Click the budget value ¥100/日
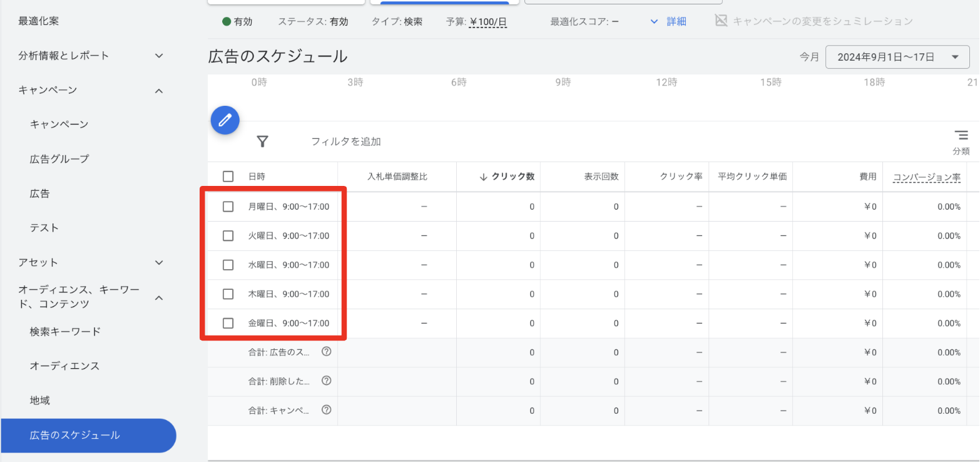 [x=489, y=21]
